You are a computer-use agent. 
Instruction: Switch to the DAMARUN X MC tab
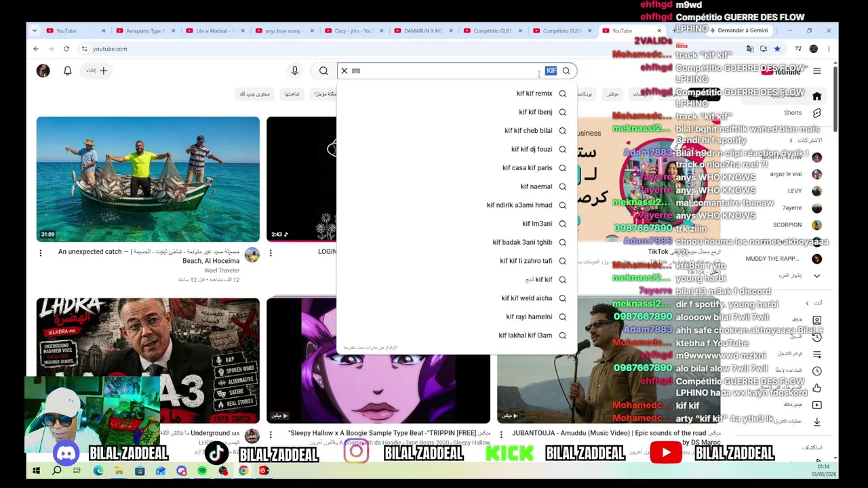click(x=424, y=30)
